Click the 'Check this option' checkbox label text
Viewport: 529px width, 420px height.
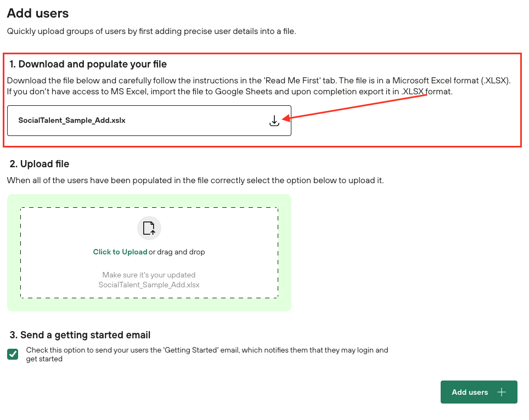207,354
